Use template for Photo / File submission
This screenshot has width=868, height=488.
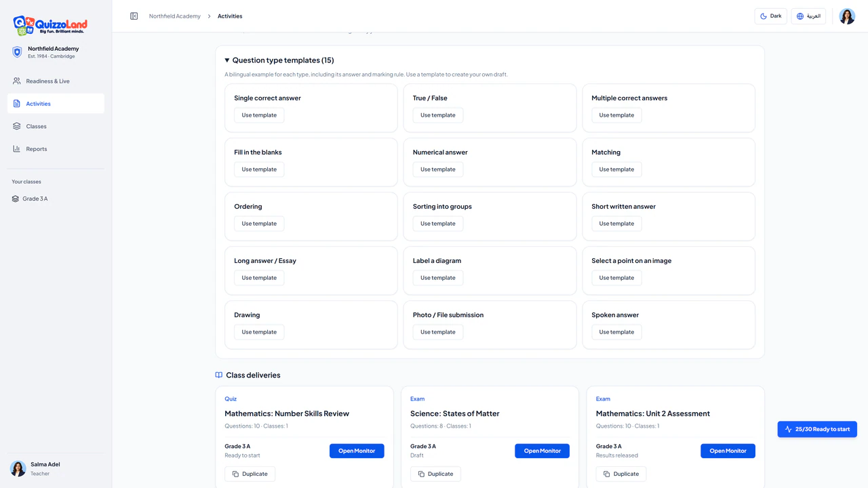tap(438, 332)
